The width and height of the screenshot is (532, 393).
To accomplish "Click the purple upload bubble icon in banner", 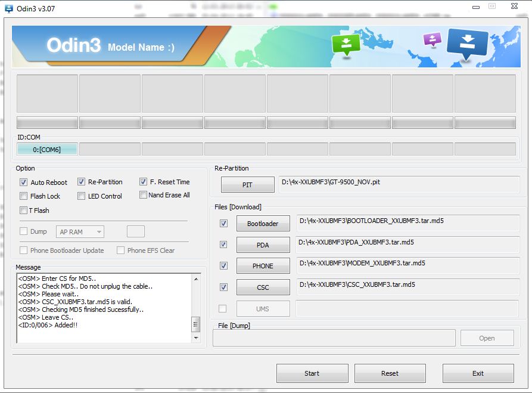I will 433,39.
